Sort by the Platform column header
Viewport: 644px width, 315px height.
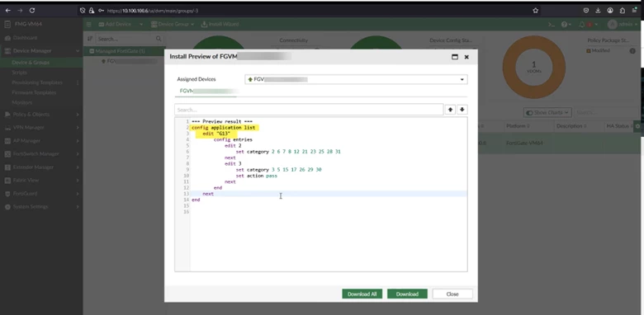[518, 126]
